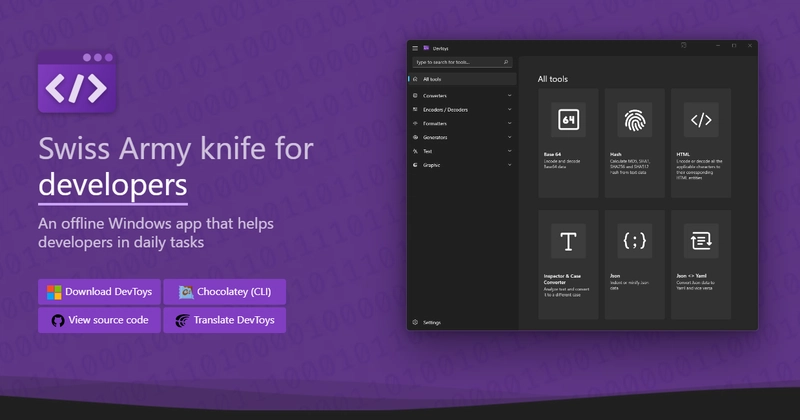Screen dimensions: 800x420
Task: Click the Translate DevToys button
Action: tap(224, 320)
